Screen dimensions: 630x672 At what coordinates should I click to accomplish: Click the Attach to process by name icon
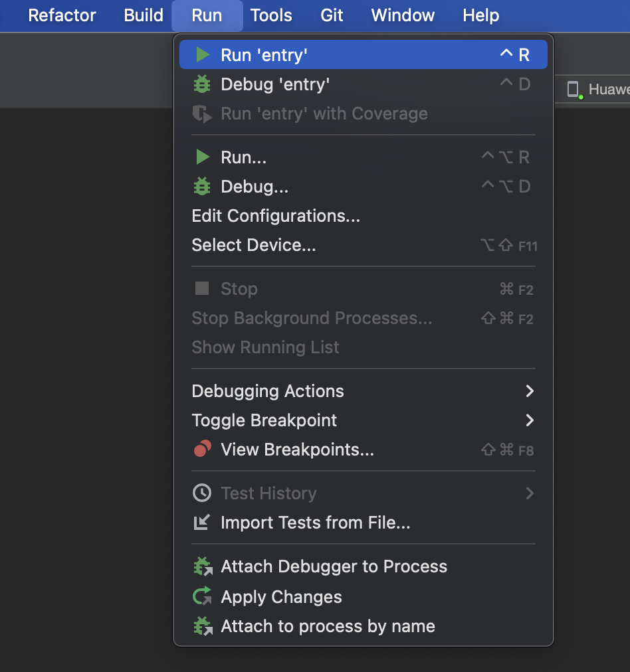(202, 626)
